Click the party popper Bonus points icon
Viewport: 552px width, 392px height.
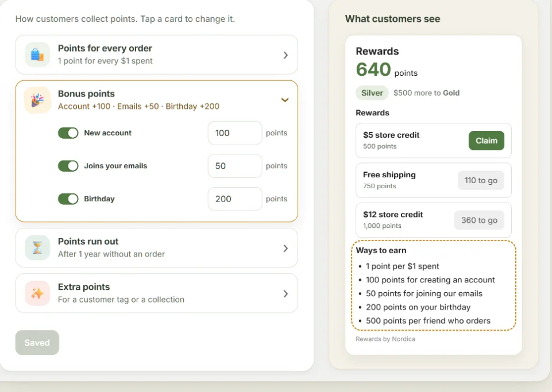click(37, 100)
